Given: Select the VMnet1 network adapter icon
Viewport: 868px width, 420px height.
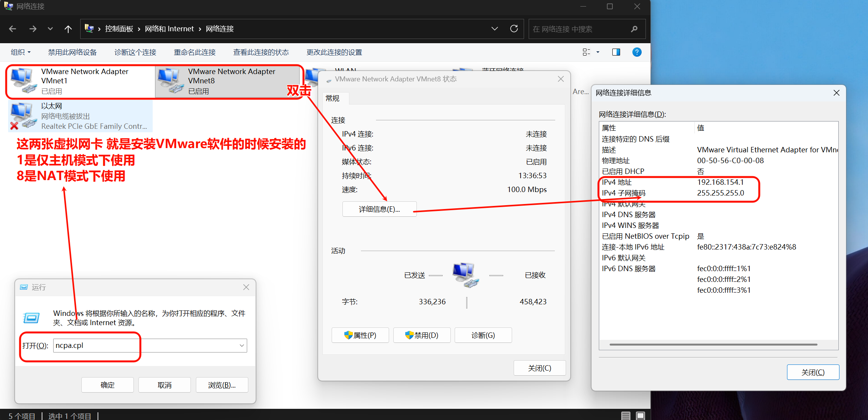Looking at the screenshot, I should pos(22,80).
